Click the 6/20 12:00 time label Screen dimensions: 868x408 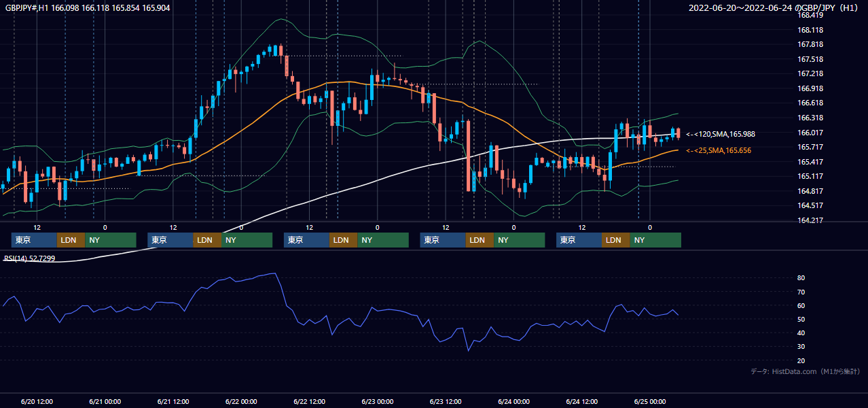coord(37,401)
